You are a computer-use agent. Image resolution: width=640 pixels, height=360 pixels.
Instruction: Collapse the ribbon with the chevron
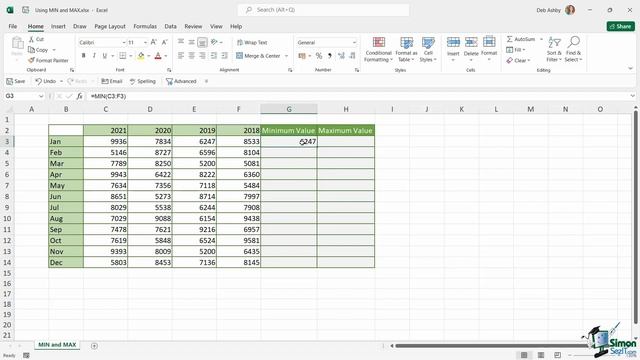pos(630,69)
